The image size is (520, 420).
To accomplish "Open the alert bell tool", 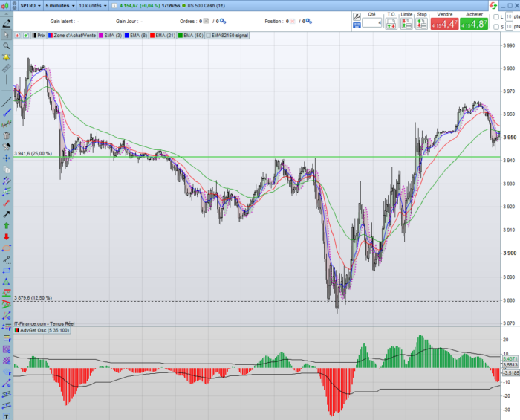I will (6, 57).
